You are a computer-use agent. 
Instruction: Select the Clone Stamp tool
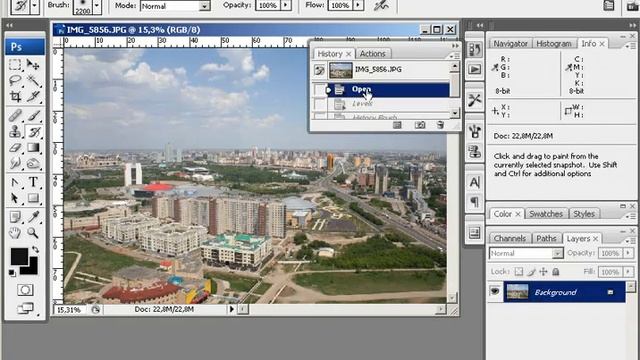15,132
